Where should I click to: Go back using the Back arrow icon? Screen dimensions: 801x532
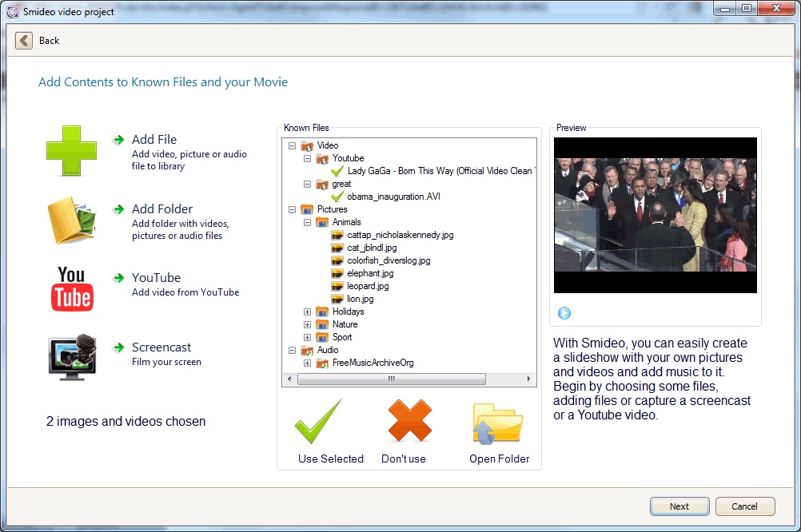click(x=24, y=40)
